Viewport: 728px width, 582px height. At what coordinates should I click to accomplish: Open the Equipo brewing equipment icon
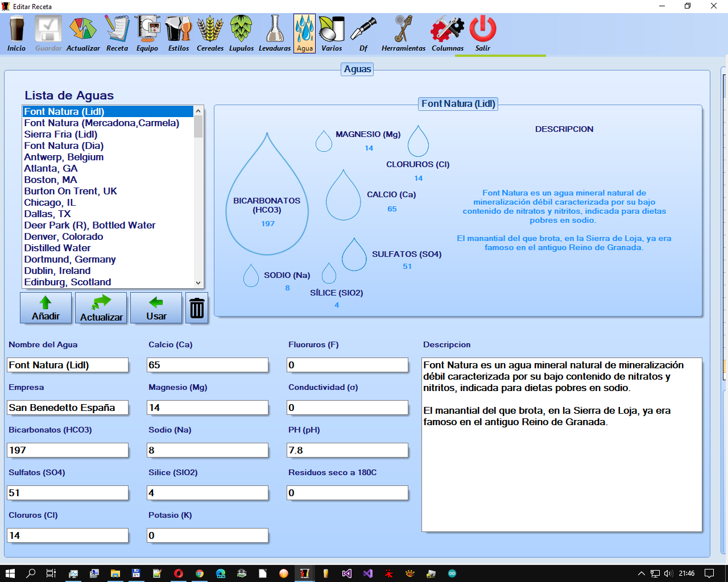coord(147,34)
